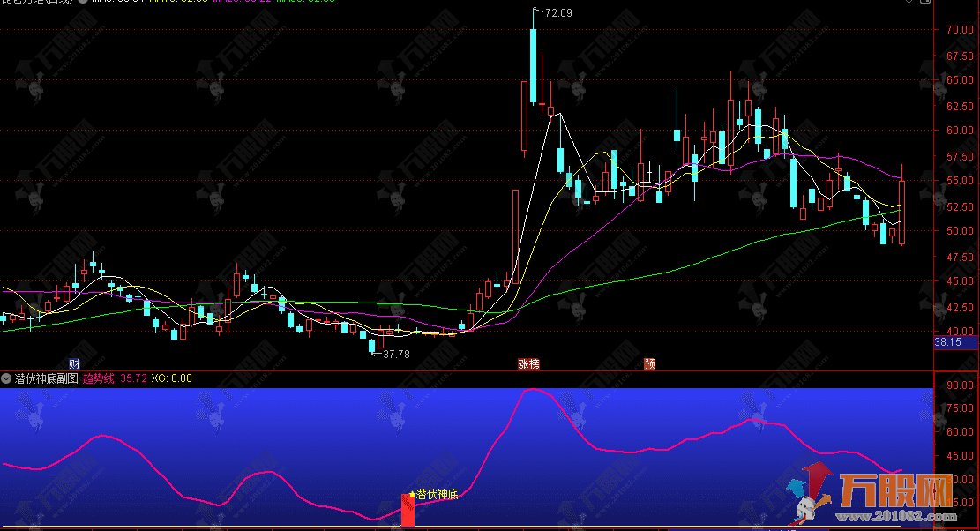This screenshot has width=980, height=531.
Task: Click the 50.00 price axis label
Action: pos(959,231)
